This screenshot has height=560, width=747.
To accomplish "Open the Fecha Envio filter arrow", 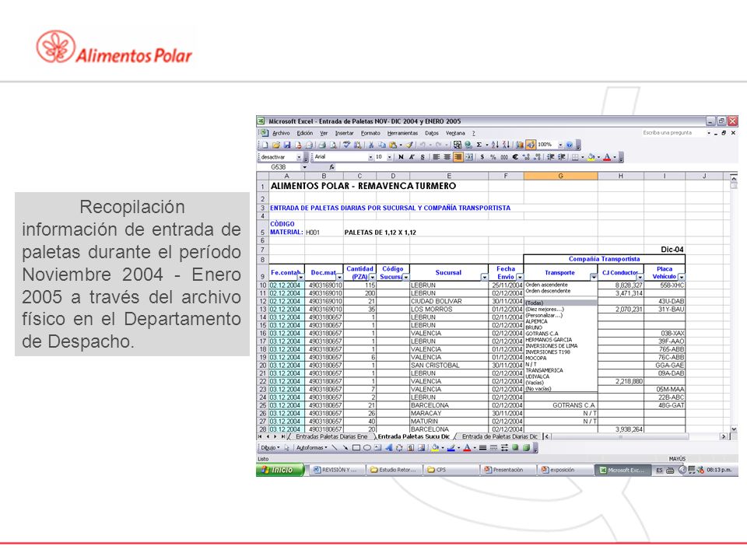I will (x=520, y=277).
